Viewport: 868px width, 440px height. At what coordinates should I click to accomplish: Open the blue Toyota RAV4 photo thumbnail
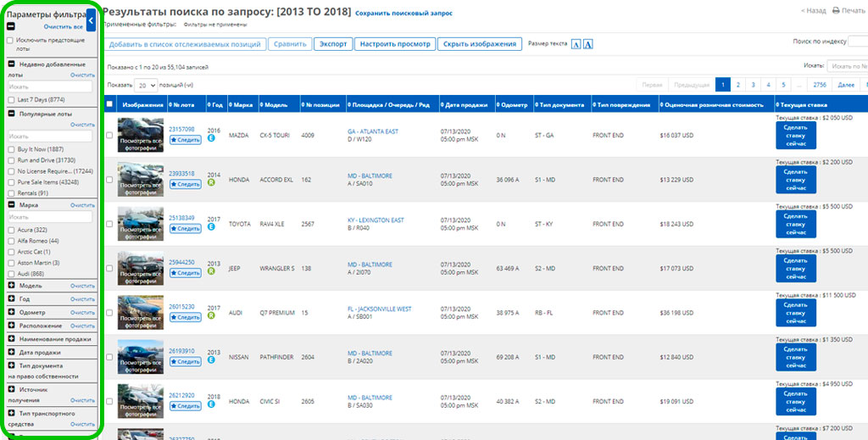[x=141, y=224]
